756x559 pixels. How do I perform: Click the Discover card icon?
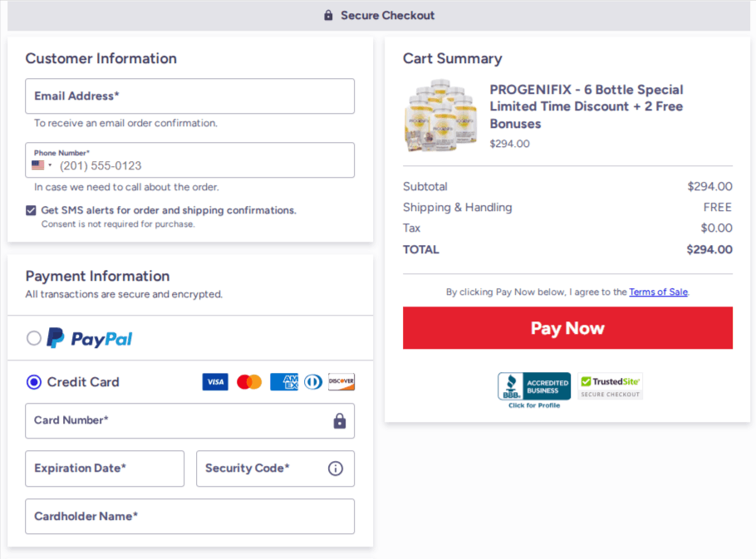click(340, 381)
